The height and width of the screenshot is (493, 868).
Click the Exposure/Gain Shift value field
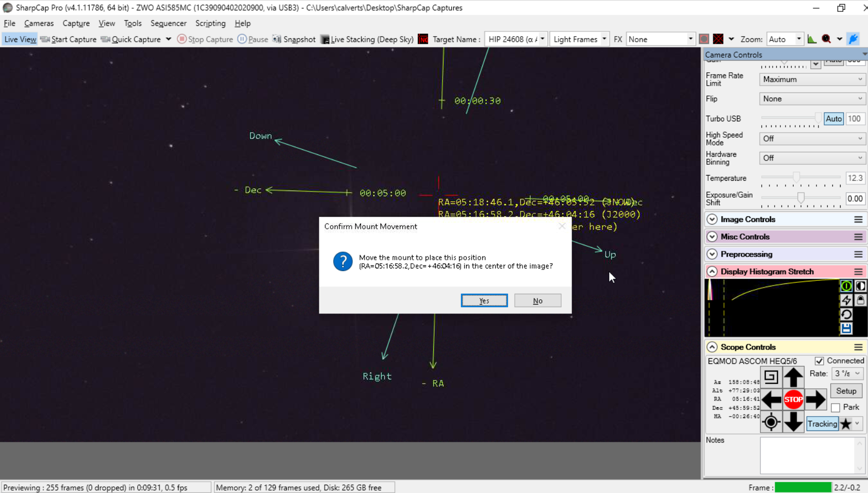click(x=855, y=199)
